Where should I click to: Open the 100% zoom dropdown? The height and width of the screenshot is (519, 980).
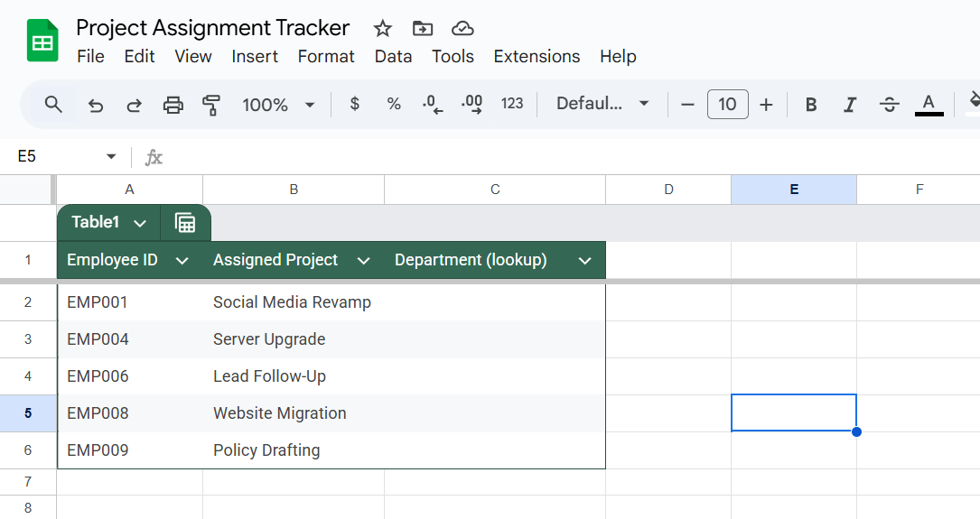click(278, 105)
